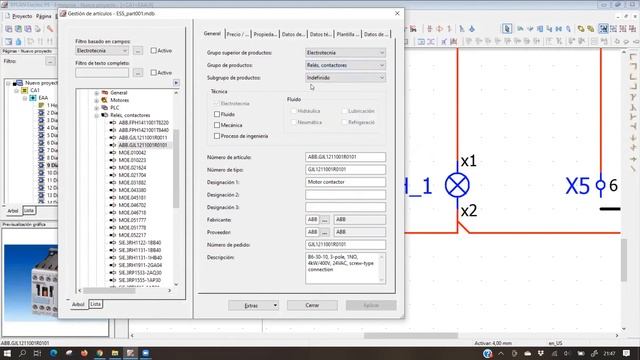The width and height of the screenshot is (640, 360).
Task: Toggle the Neumática checkbox
Action: tap(293, 122)
